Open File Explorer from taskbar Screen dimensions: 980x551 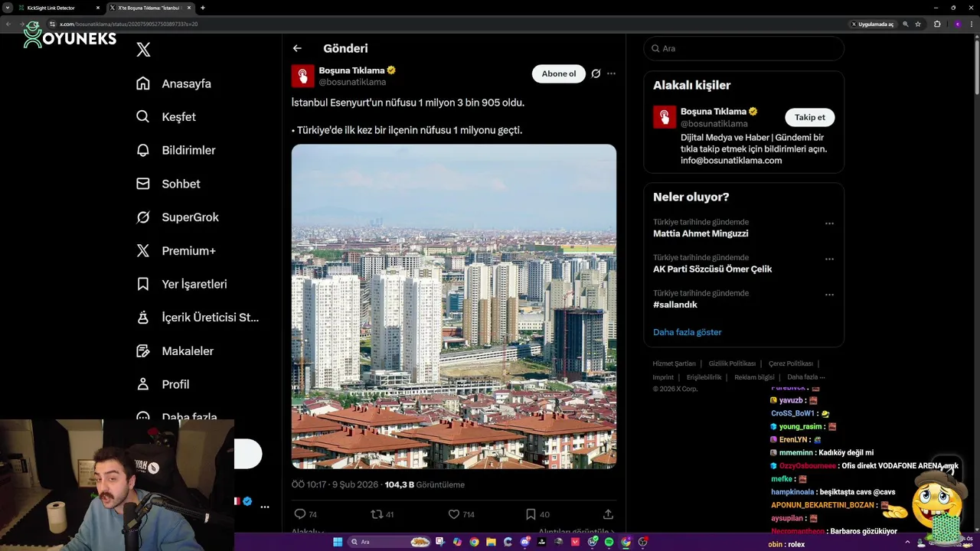(x=491, y=542)
